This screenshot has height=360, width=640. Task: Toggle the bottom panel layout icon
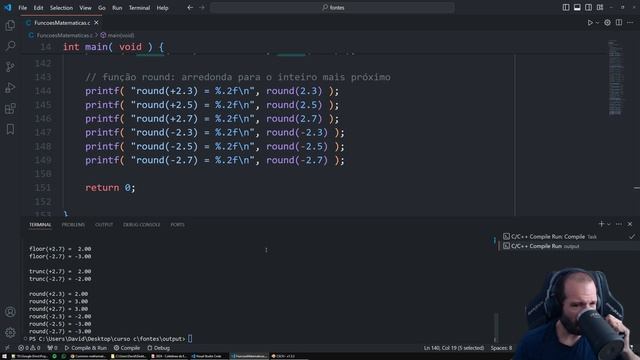point(577,7)
